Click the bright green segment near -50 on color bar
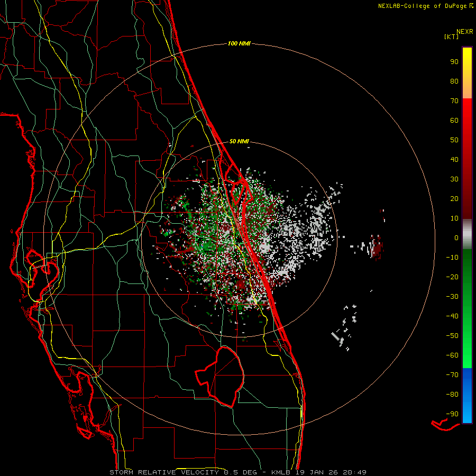476x476 pixels. pyautogui.click(x=467, y=336)
